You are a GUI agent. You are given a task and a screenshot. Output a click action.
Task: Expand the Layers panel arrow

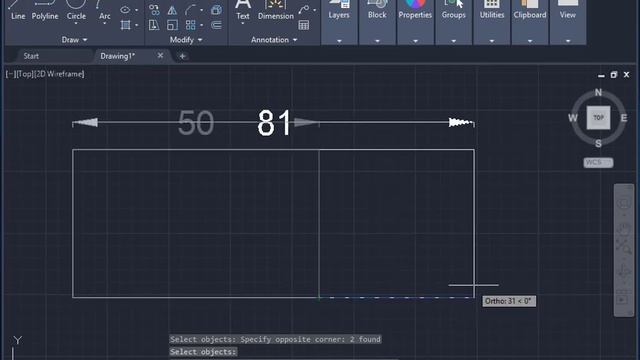tap(339, 41)
